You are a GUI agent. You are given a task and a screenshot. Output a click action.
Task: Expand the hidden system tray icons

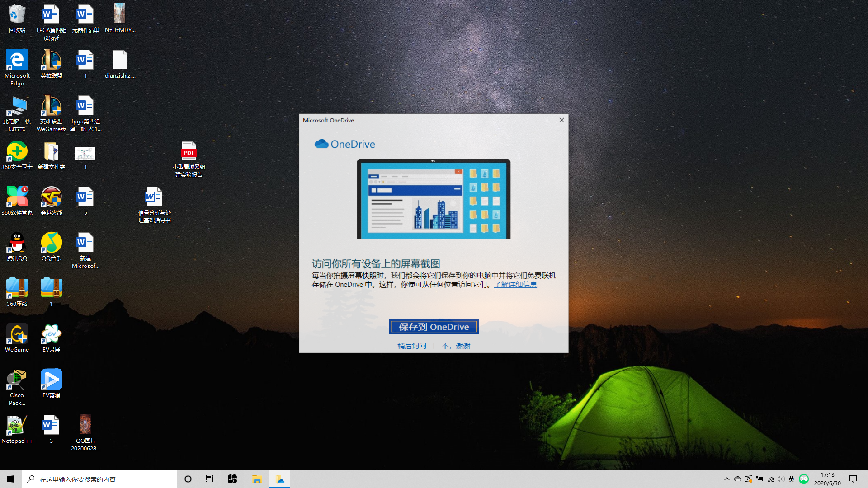726,479
